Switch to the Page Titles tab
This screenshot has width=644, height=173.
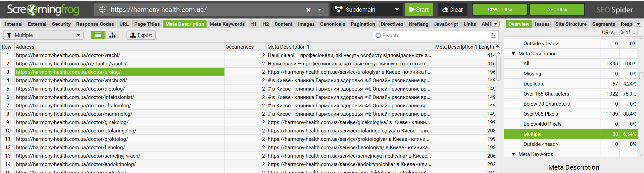click(x=147, y=24)
